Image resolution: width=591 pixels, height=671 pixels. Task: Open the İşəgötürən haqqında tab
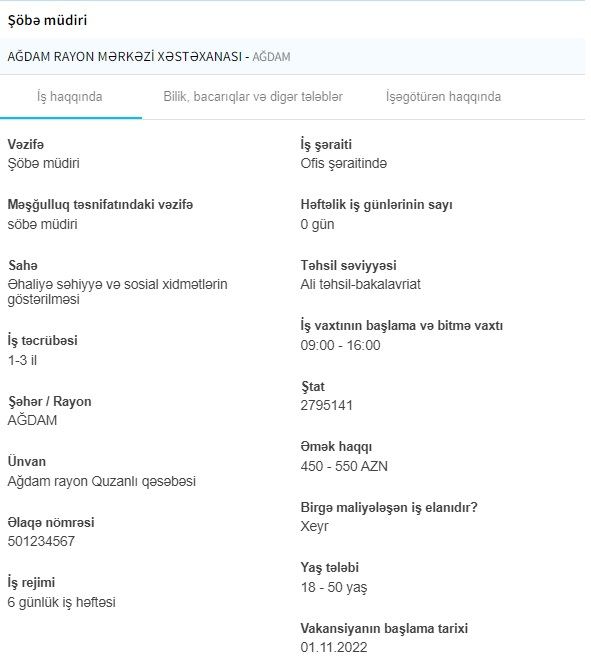coord(443,97)
